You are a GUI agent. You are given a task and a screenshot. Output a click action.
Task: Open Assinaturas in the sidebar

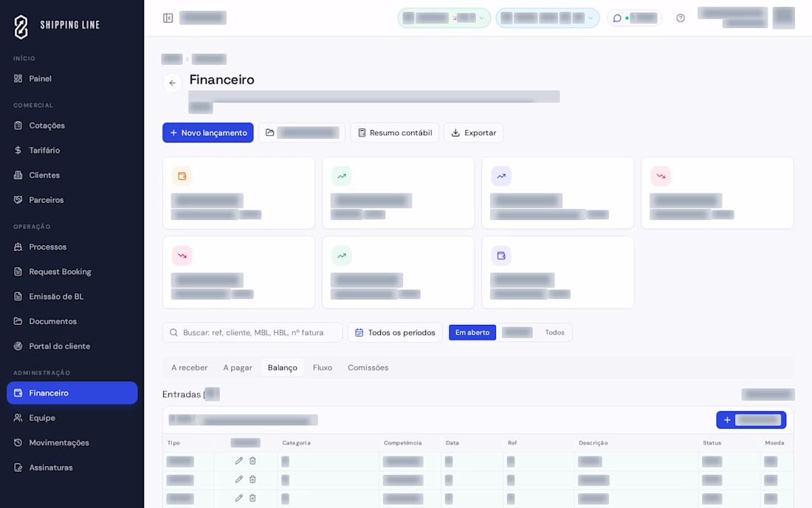click(72, 467)
